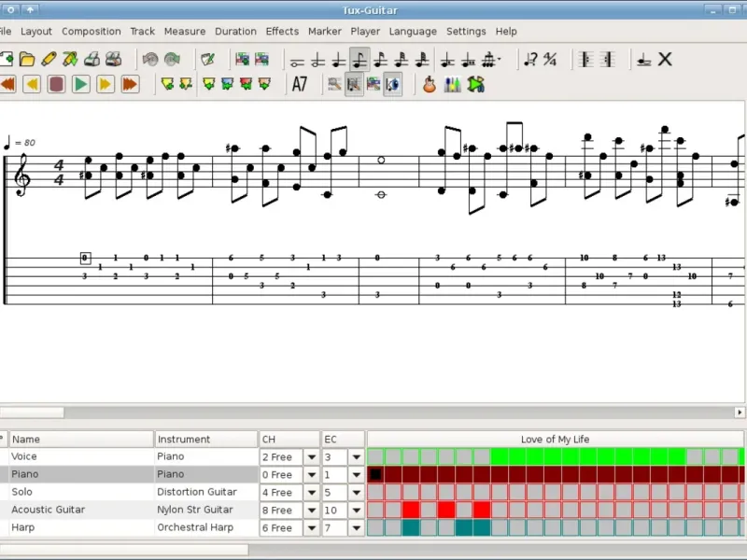This screenshot has width=747, height=560.
Task: Select the Acoustic Guitar track name
Action: coord(49,510)
